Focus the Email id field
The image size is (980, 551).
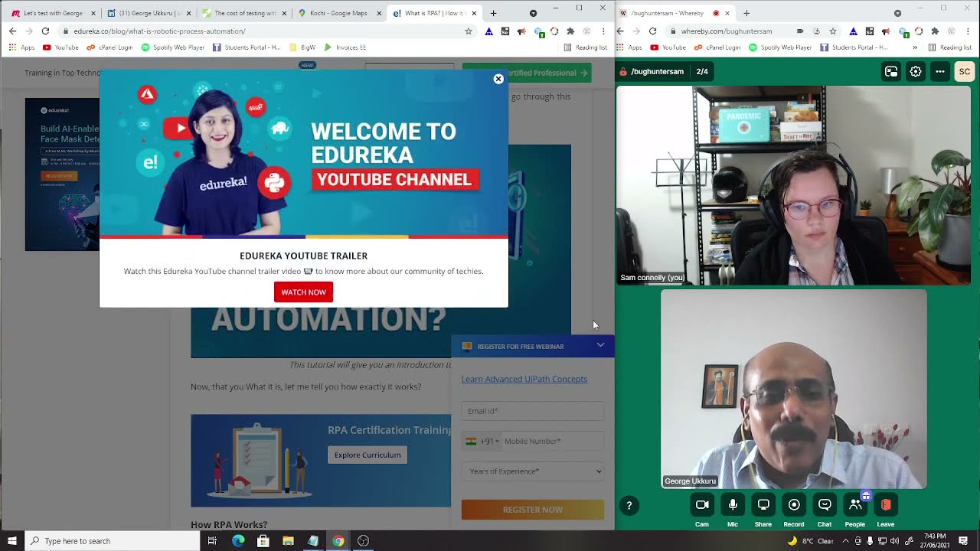(x=532, y=411)
